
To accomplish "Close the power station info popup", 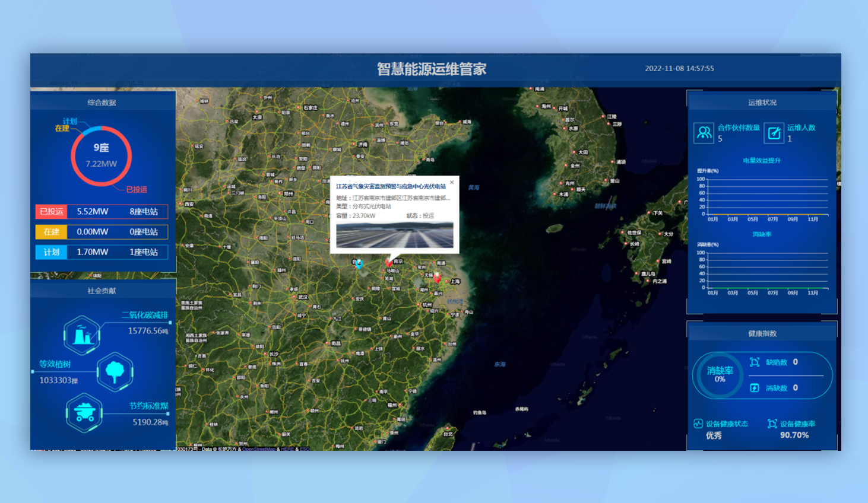I will 452,182.
